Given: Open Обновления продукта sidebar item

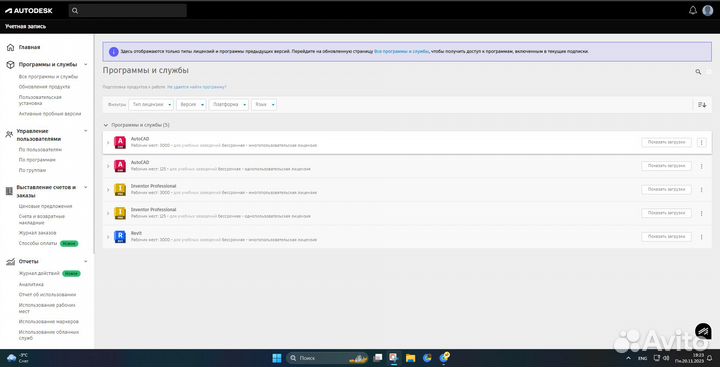Looking at the screenshot, I should tap(45, 87).
